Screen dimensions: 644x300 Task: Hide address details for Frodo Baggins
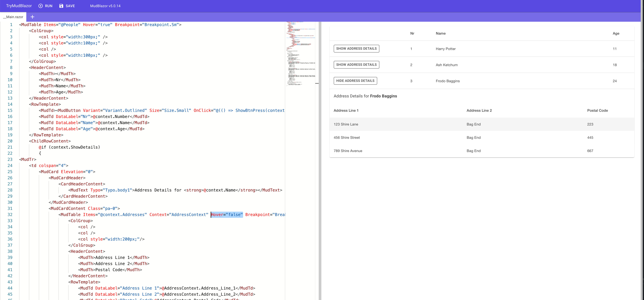355,81
